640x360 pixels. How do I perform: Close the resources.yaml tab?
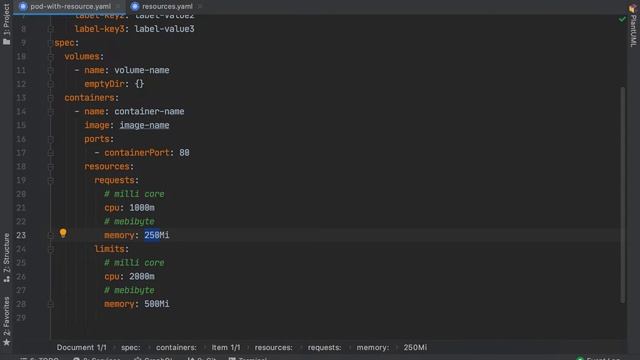tap(200, 6)
